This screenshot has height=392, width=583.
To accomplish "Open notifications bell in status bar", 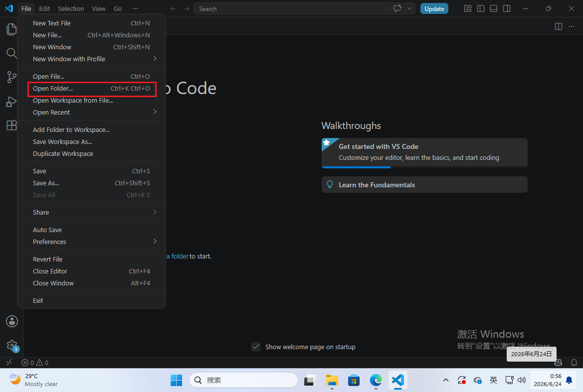I will pyautogui.click(x=574, y=363).
